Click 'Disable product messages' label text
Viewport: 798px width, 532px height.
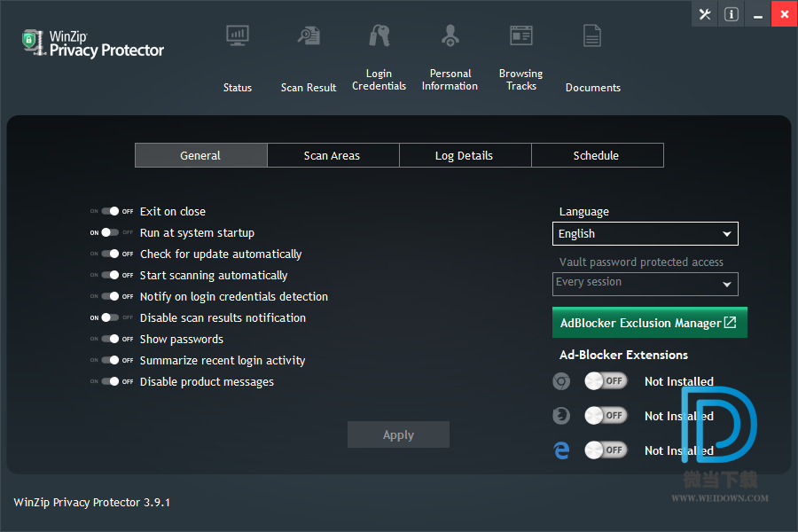click(207, 382)
